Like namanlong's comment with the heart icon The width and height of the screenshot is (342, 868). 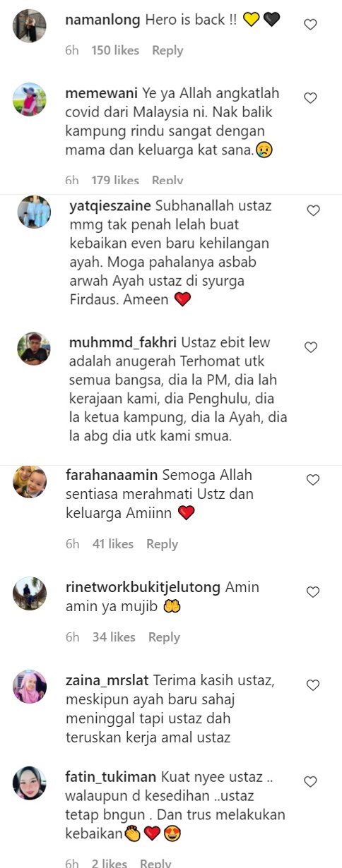(310, 24)
